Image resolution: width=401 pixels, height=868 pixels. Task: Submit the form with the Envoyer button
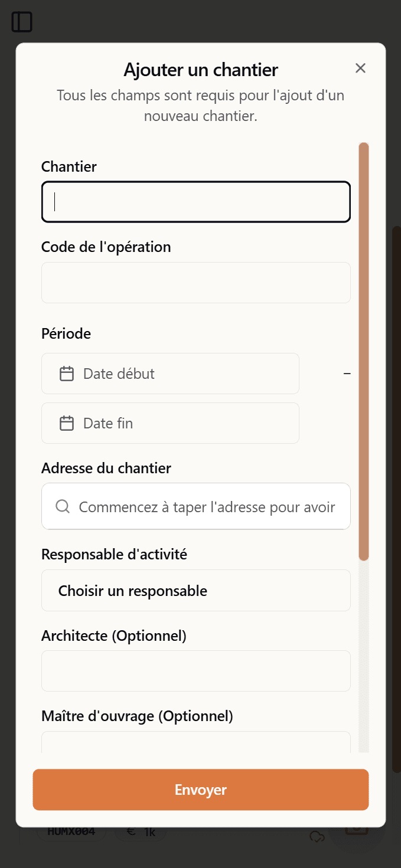pos(200,790)
